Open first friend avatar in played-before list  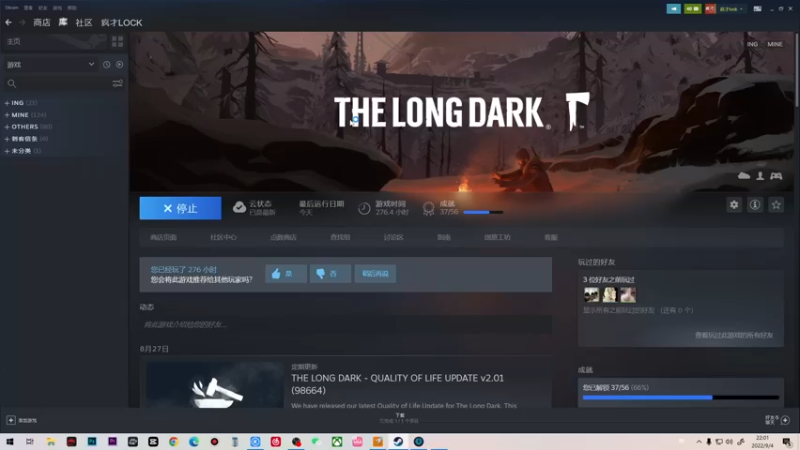[591, 294]
